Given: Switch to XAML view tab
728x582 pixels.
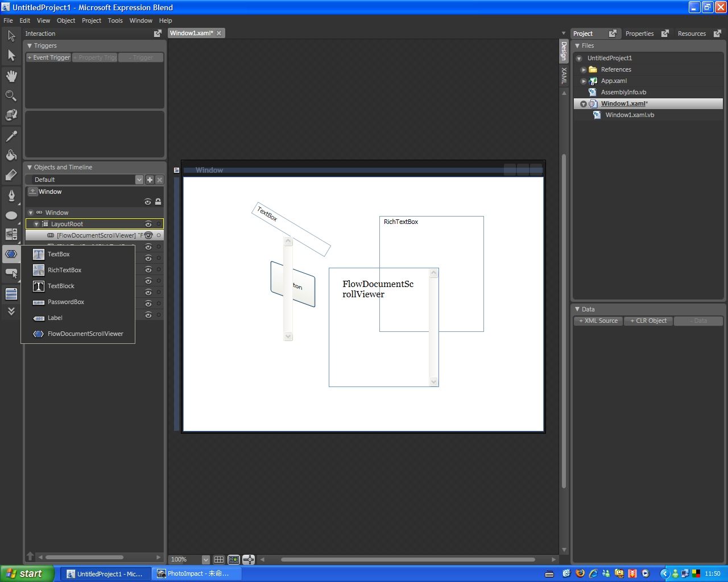Looking at the screenshot, I should 564,76.
